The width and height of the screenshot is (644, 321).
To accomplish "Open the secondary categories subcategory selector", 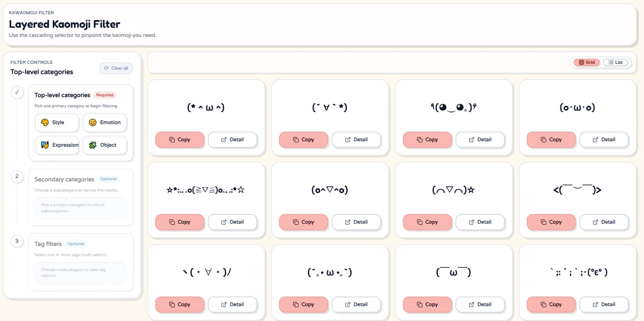I will click(81, 208).
